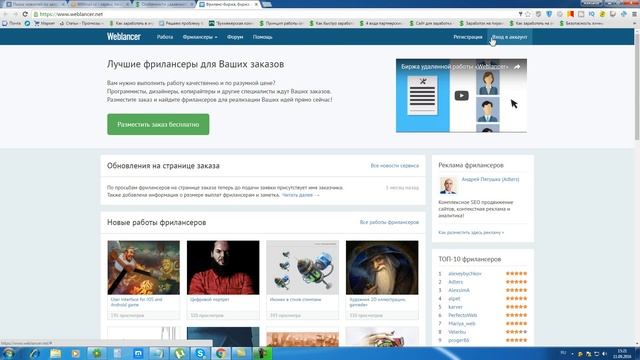Open the wizard illustration thumbnail
The width and height of the screenshot is (640, 360).
coord(382,267)
